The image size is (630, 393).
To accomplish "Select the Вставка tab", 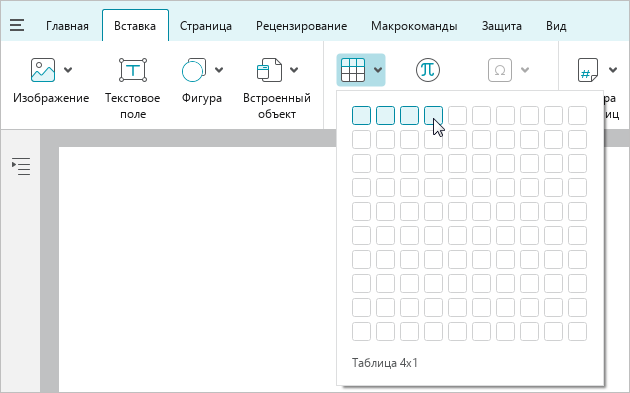I will [135, 26].
